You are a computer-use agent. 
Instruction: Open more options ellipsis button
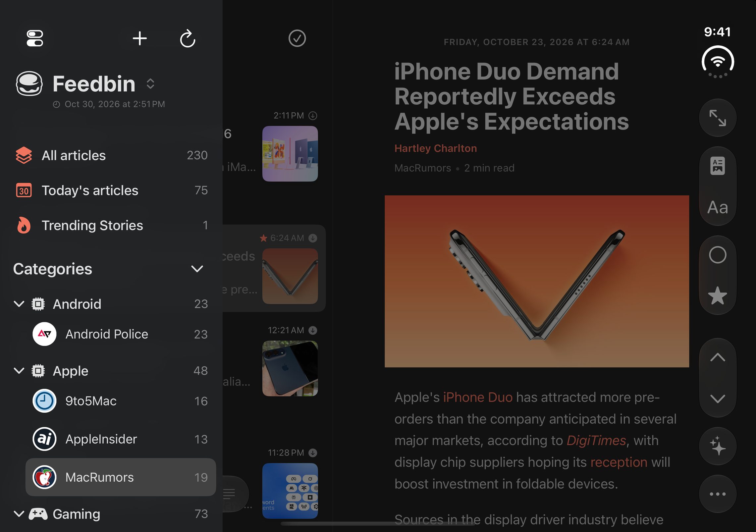[717, 494]
